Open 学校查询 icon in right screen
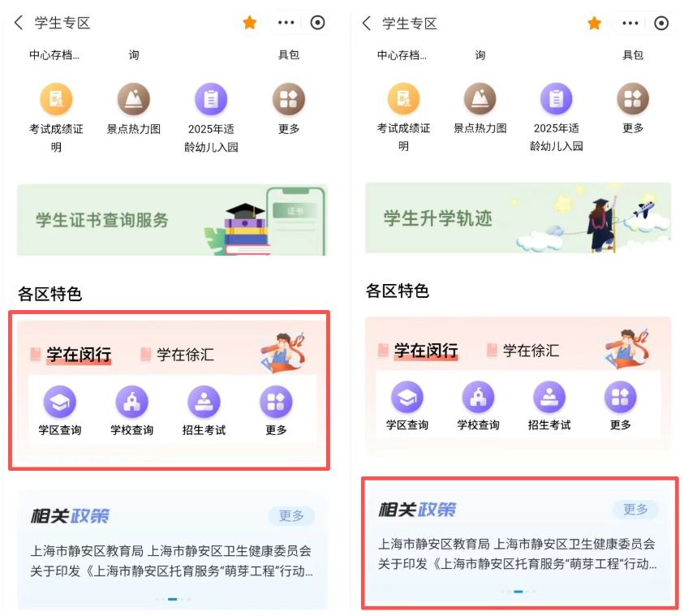 coord(479,397)
